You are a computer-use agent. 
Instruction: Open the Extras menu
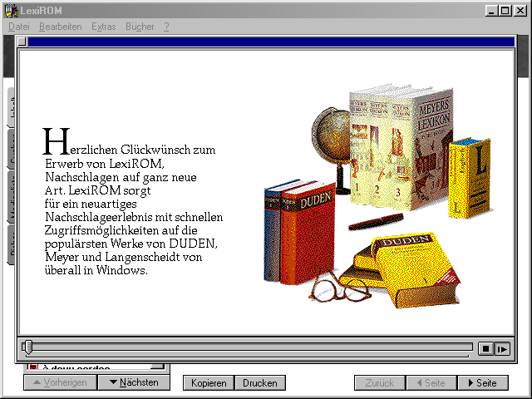tap(103, 27)
